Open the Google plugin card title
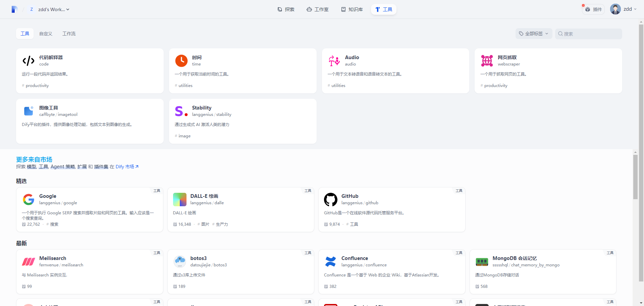The image size is (644, 306). point(48,196)
